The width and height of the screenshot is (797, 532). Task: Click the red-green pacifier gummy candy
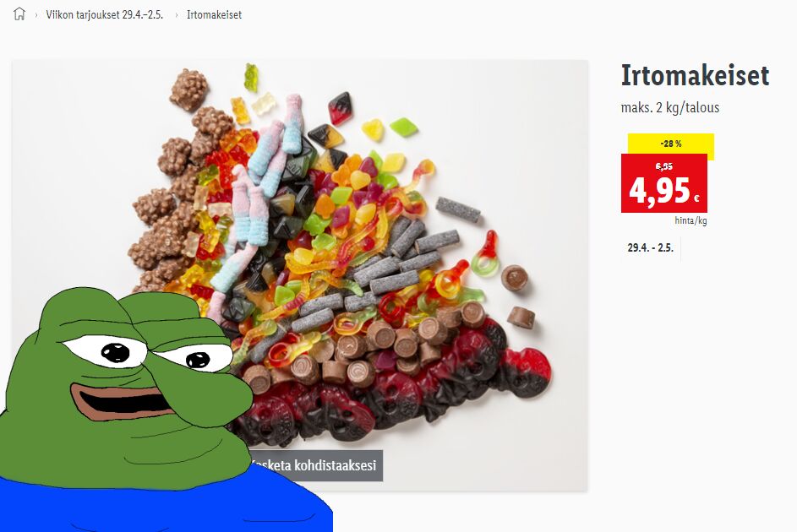(487, 254)
